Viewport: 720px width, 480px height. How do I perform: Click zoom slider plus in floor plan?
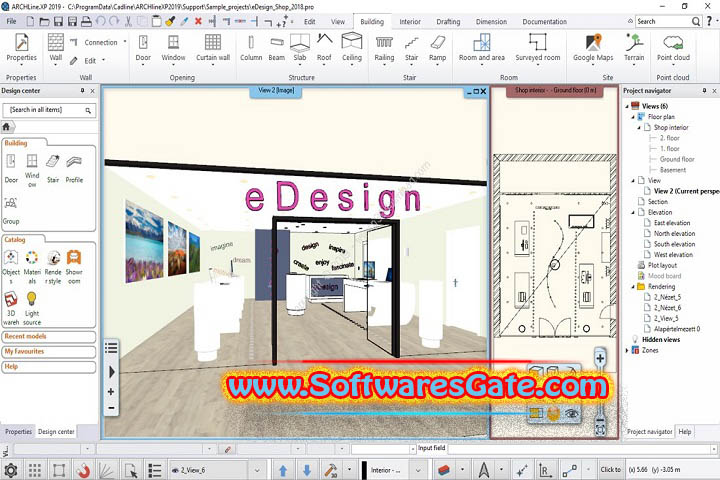click(600, 358)
